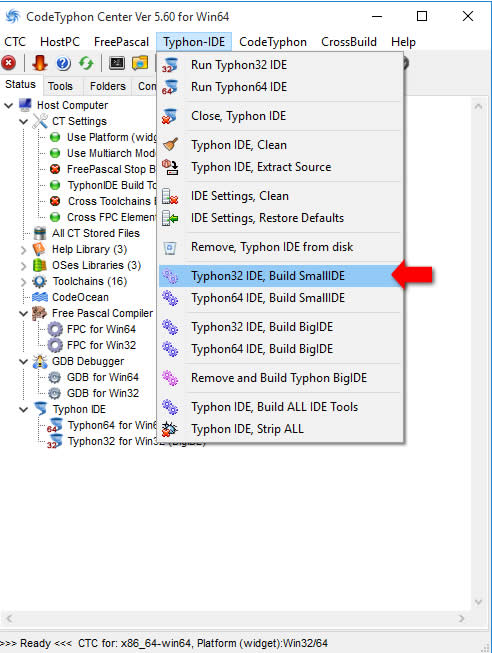Toggle the Use Multiarch Mode indicator
Viewport: 492px width, 653px height.
[x=55, y=153]
